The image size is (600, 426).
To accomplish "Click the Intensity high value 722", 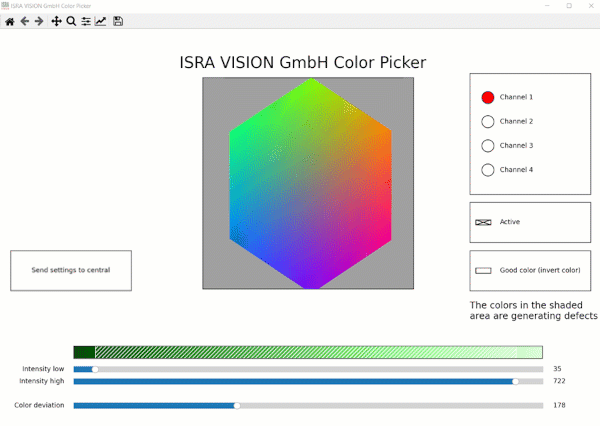I will coord(559,381).
